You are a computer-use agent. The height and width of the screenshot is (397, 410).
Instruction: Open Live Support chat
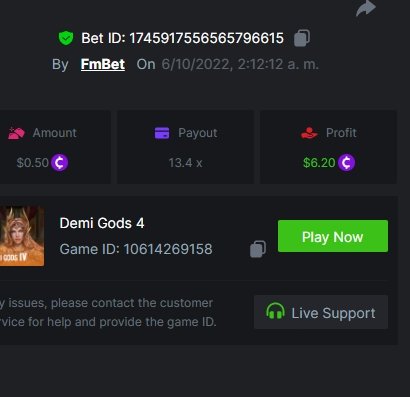[321, 312]
